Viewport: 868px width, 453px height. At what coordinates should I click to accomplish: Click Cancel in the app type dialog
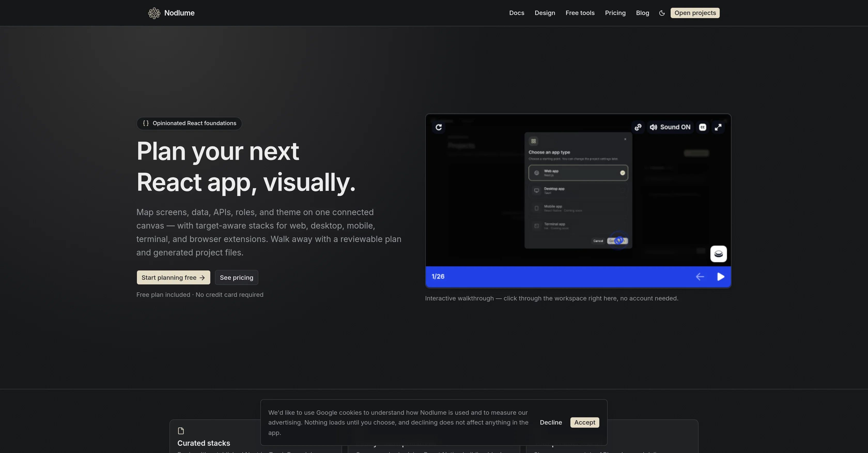click(598, 241)
